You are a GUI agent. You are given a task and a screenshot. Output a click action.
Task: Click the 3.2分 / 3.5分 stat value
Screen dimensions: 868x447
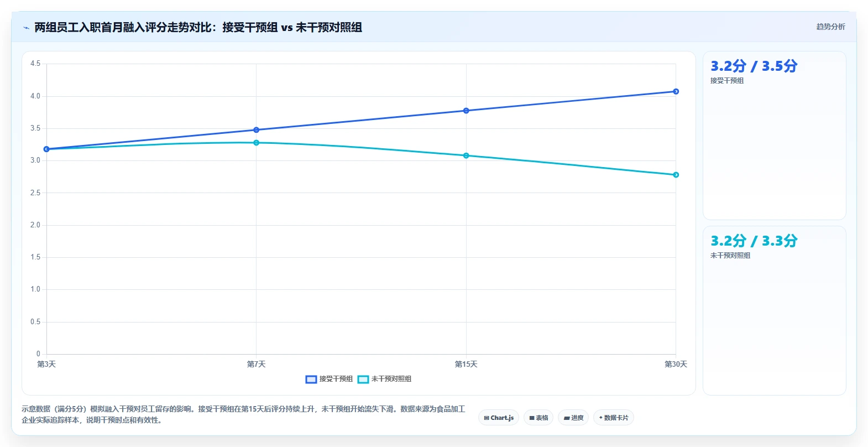[754, 66]
